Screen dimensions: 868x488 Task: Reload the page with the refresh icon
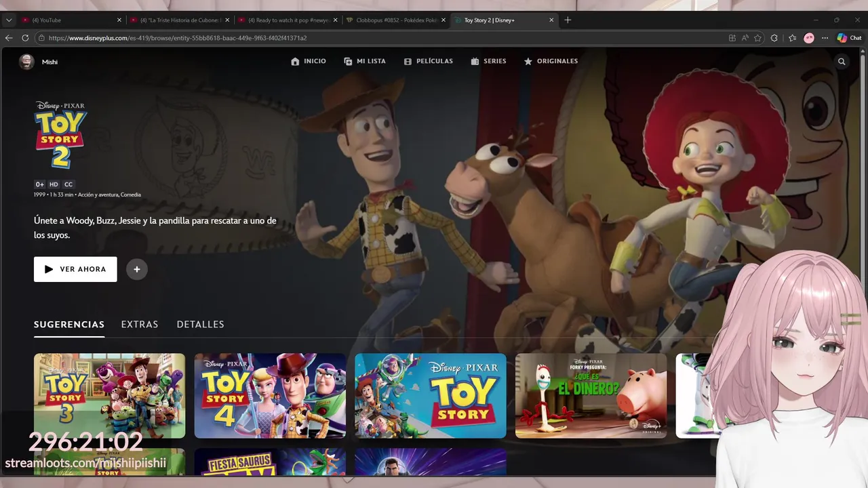pos(25,38)
